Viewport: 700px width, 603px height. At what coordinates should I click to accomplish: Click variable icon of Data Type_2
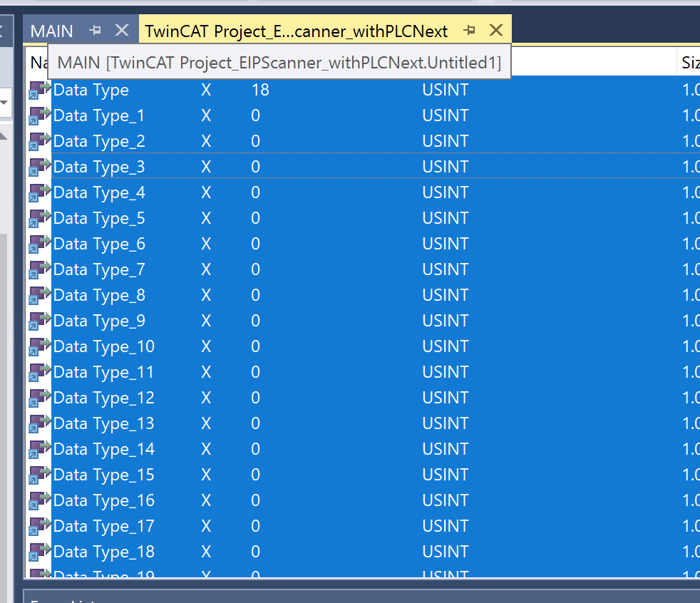(39, 142)
